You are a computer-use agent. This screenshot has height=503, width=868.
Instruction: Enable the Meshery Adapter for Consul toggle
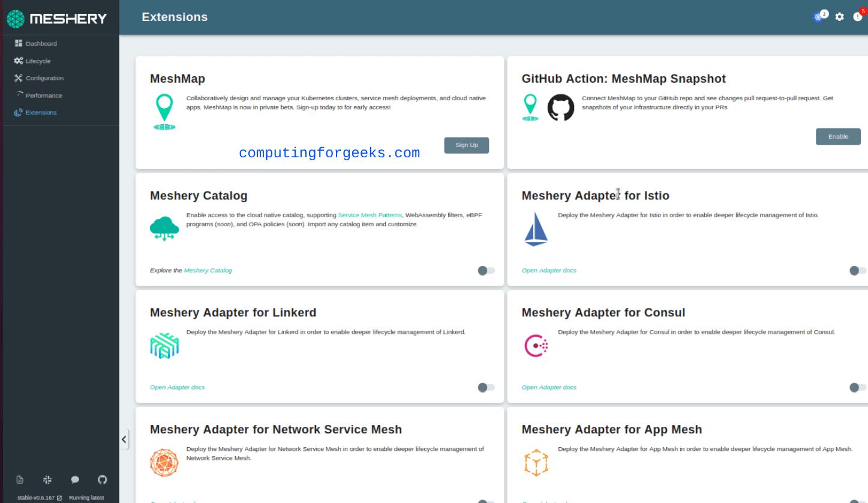click(857, 387)
